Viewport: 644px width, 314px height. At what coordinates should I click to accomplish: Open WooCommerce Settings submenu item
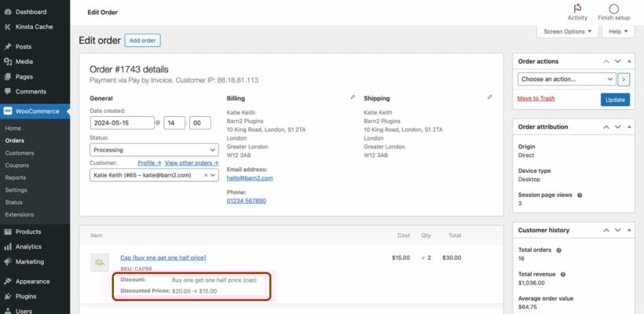16,190
